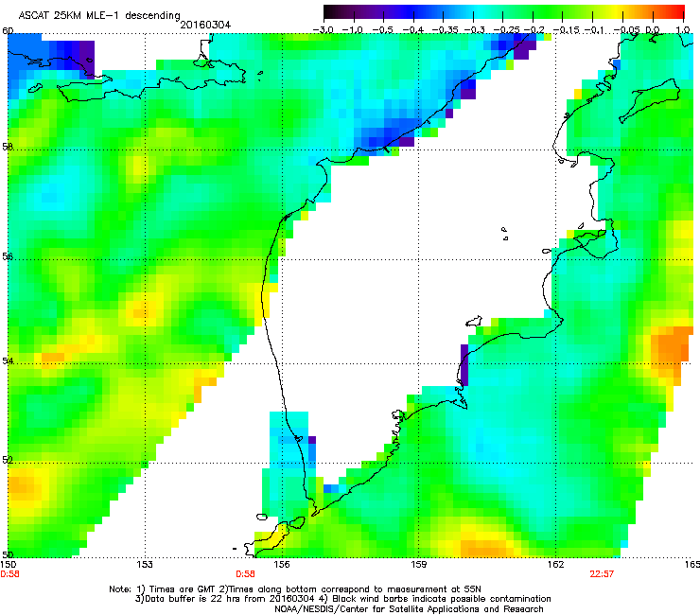The height and width of the screenshot is (615, 700).
Task: Click the title 'ASCAT 25KM MLE-1 descending'
Action: (x=99, y=15)
